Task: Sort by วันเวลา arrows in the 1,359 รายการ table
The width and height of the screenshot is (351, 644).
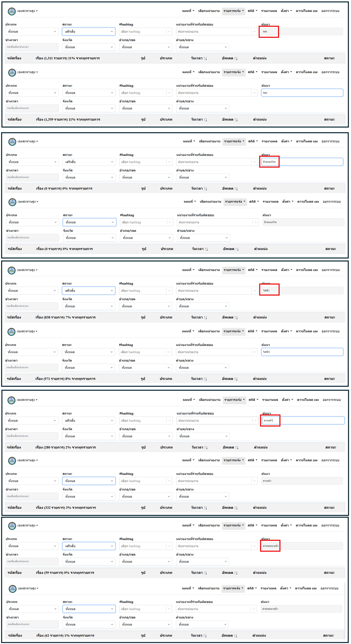Action: (x=205, y=119)
